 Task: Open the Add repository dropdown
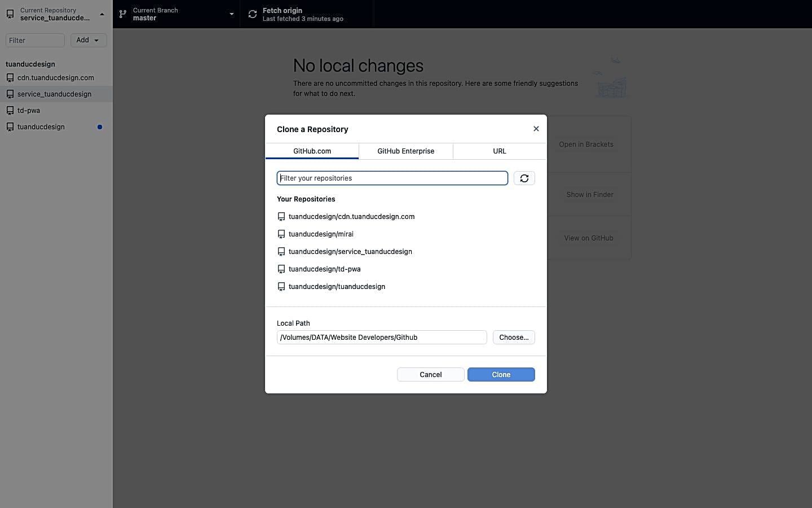point(89,40)
